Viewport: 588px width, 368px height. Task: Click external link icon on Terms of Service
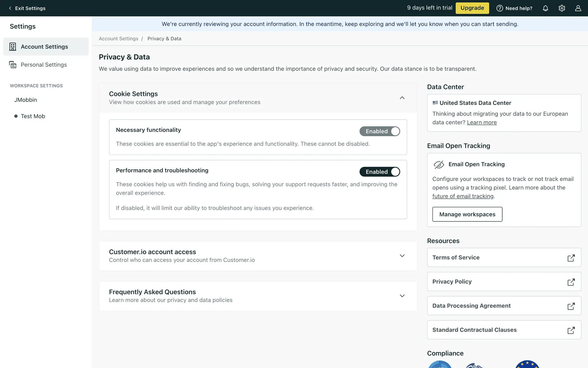tap(571, 258)
